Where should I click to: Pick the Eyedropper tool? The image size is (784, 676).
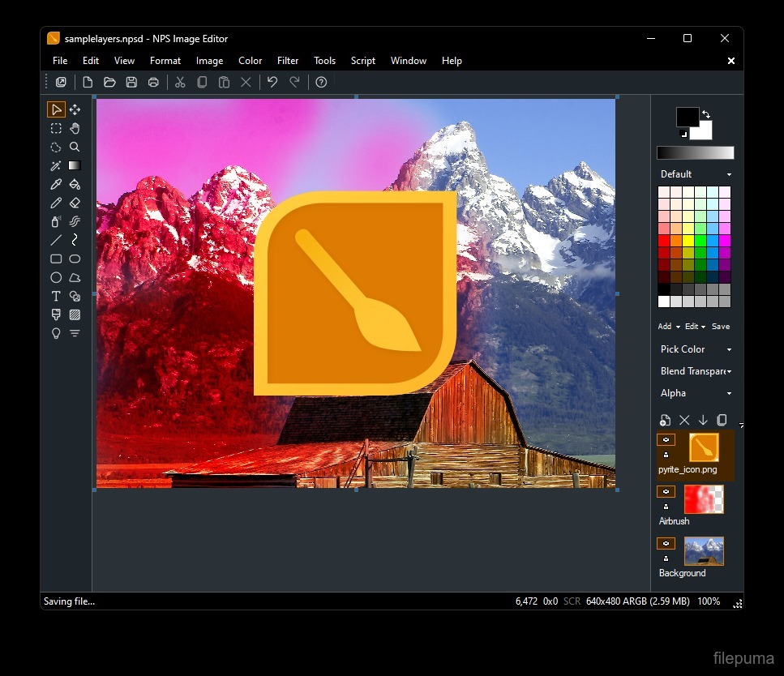point(56,185)
